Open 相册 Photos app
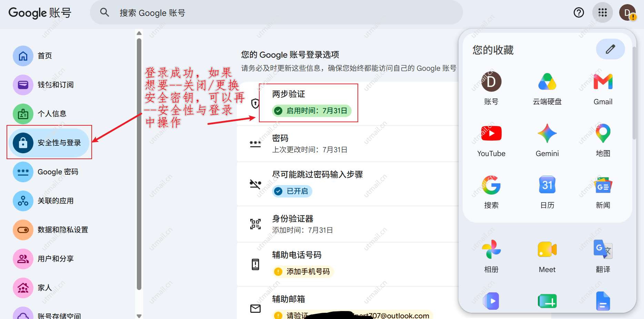644x319 pixels. pos(491,256)
